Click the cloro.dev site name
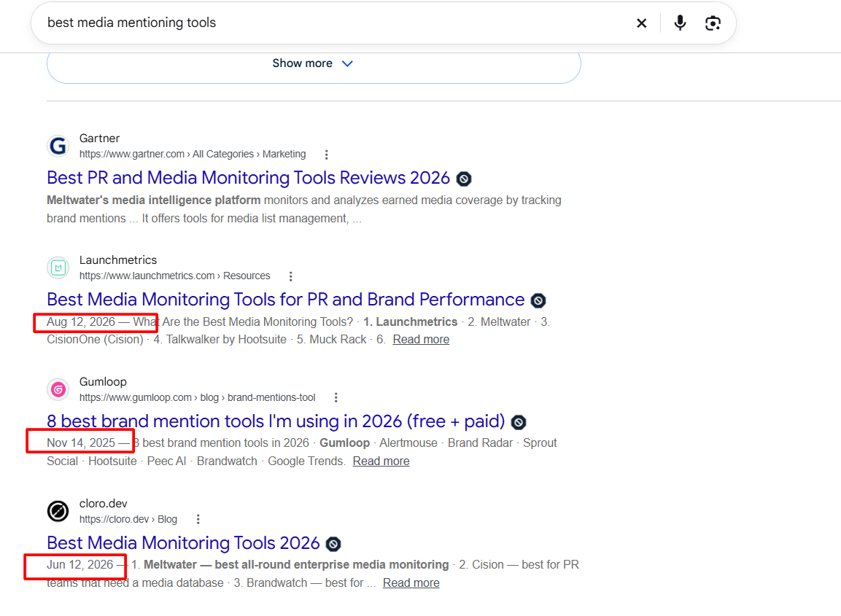Viewport: 841px width, 616px height. click(104, 504)
